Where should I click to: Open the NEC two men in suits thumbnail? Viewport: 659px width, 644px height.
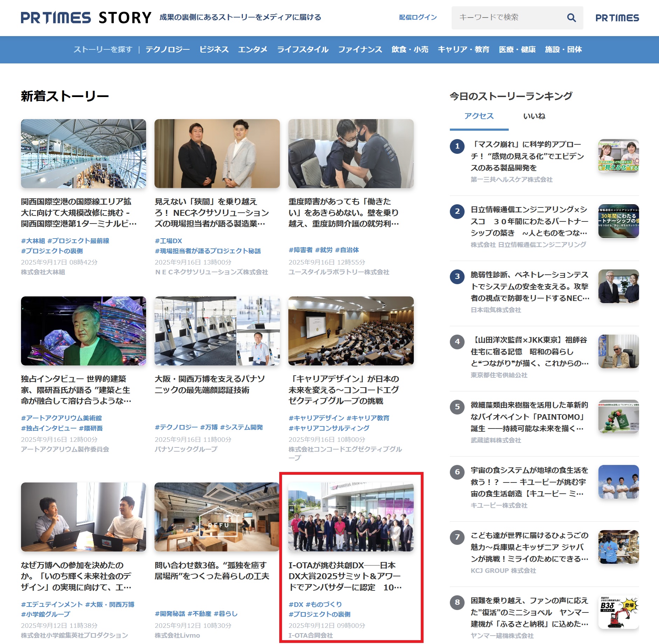click(x=217, y=153)
